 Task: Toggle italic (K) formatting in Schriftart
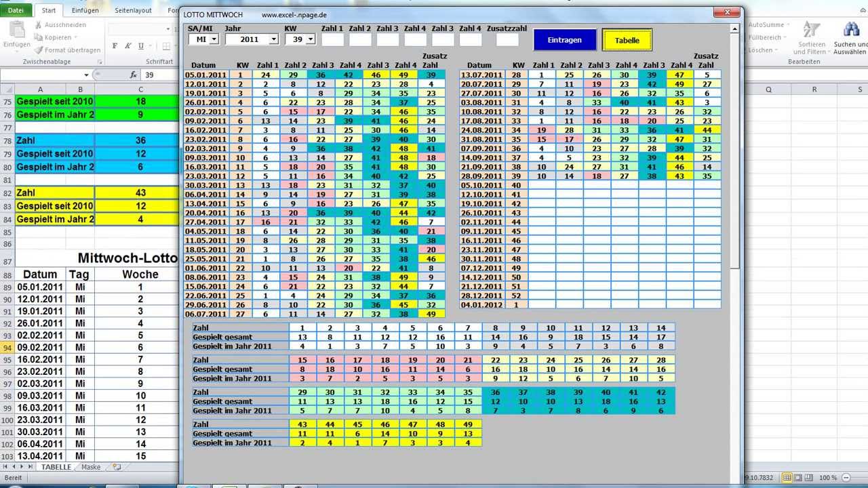pyautogui.click(x=128, y=46)
